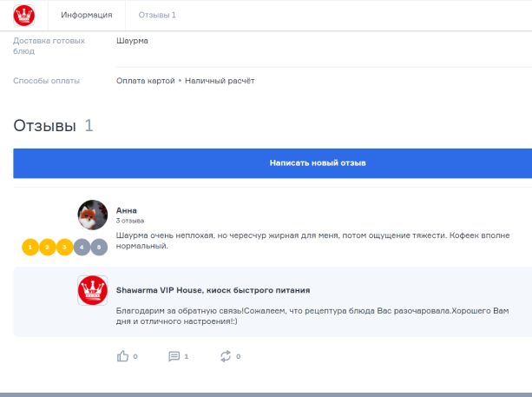Click the Отзывы 1 section heading
The image size is (532, 397).
pyautogui.click(x=53, y=126)
